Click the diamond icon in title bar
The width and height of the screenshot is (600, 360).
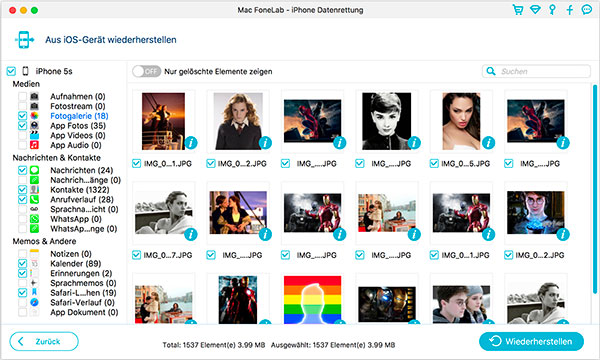535,10
